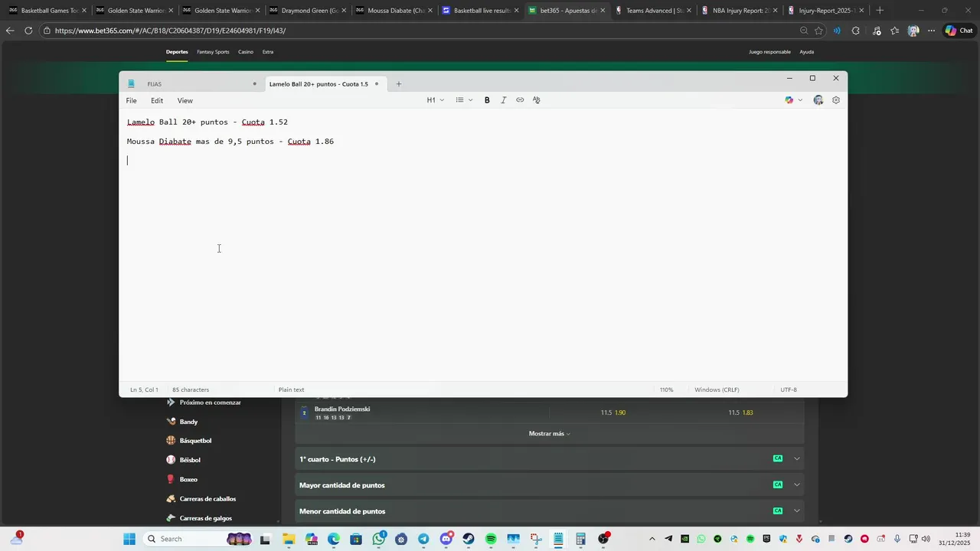The width and height of the screenshot is (980, 551).
Task: Open Steam from the taskbar
Action: (x=468, y=539)
